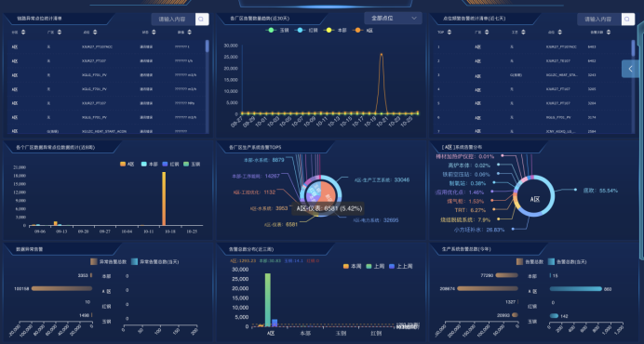Click the 208674 A区 bar in production alarm totals
This screenshot has height=344, width=644.
(x=488, y=288)
